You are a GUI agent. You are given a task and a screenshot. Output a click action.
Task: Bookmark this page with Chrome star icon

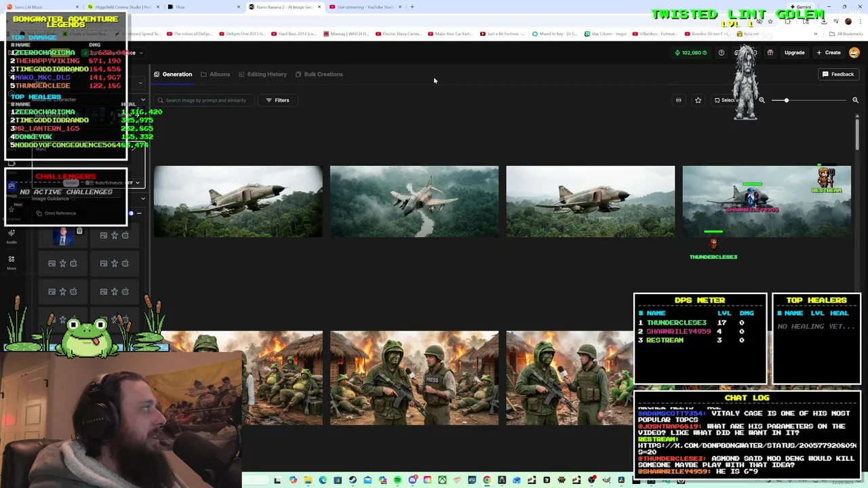pyautogui.click(x=770, y=21)
